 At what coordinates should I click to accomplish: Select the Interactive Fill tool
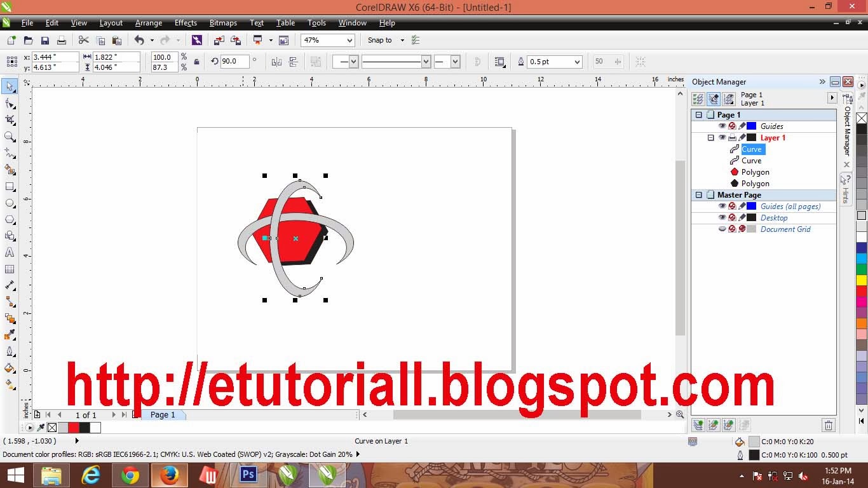(10, 384)
